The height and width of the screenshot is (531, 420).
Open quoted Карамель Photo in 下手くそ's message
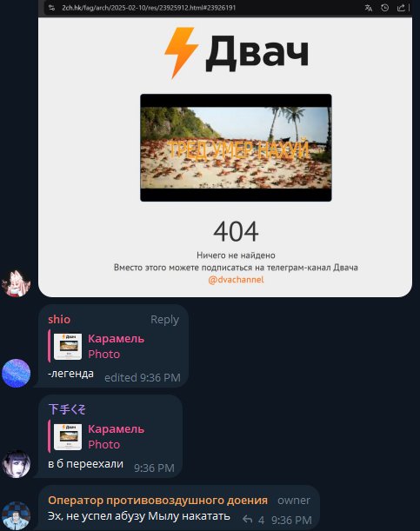pos(97,436)
